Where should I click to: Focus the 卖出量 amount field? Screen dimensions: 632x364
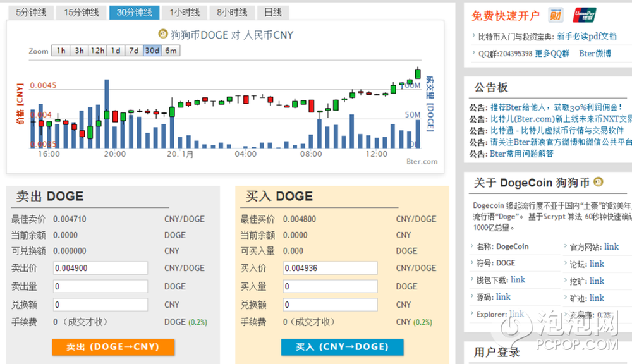100,286
